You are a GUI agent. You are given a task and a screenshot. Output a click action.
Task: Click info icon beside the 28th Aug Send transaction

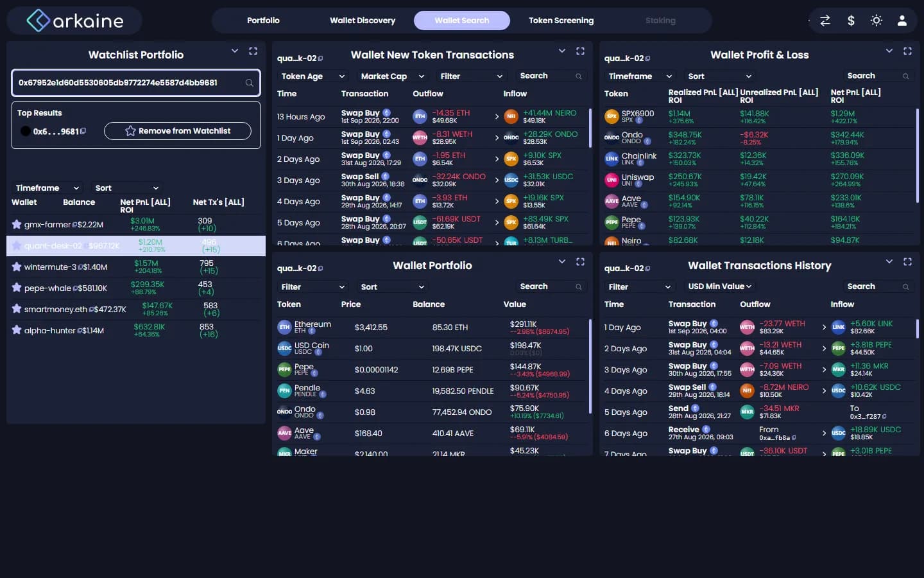coord(695,408)
